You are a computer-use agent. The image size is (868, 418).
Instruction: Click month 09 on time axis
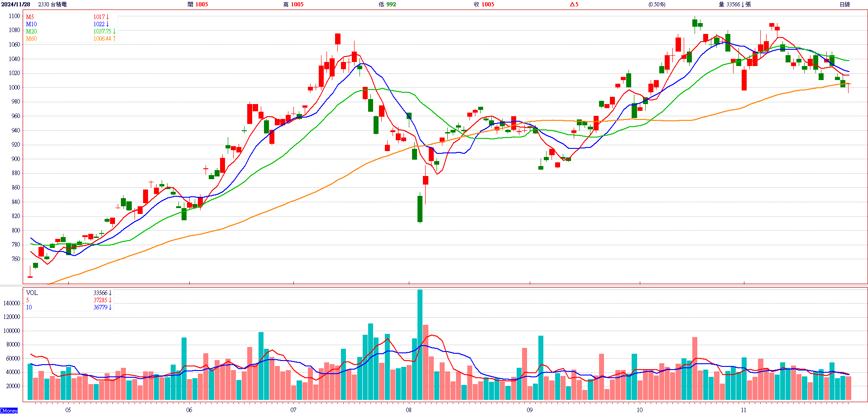click(x=529, y=410)
